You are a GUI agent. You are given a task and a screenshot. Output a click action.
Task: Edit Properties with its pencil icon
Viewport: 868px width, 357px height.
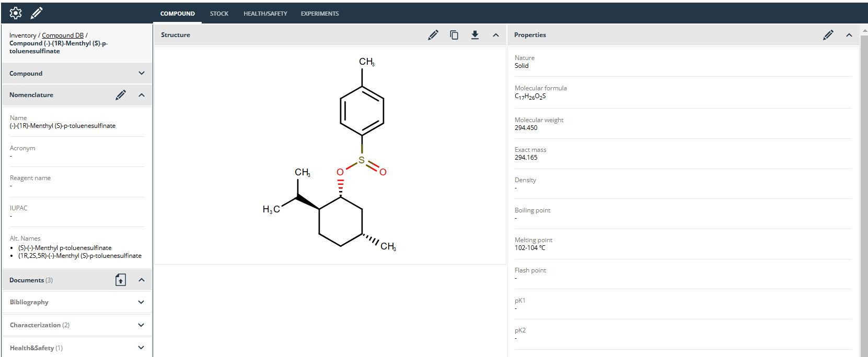(x=828, y=35)
